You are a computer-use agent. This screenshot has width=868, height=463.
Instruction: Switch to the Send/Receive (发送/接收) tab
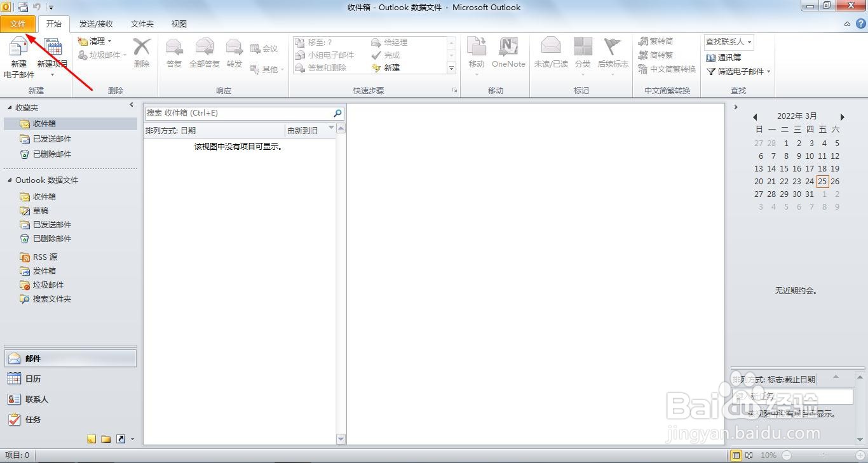tap(96, 23)
